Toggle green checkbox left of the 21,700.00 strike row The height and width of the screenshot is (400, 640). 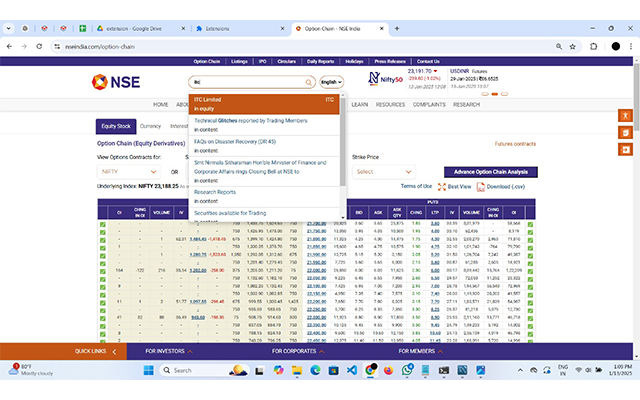click(x=102, y=224)
